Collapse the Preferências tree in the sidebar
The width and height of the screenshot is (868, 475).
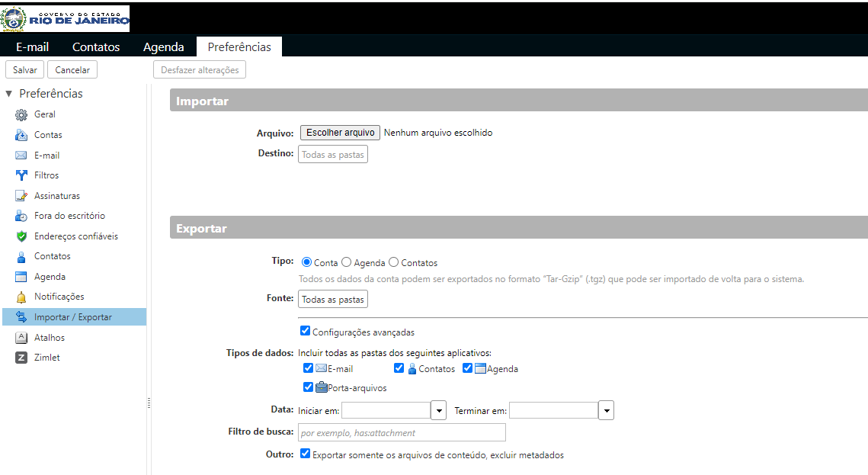(x=9, y=94)
